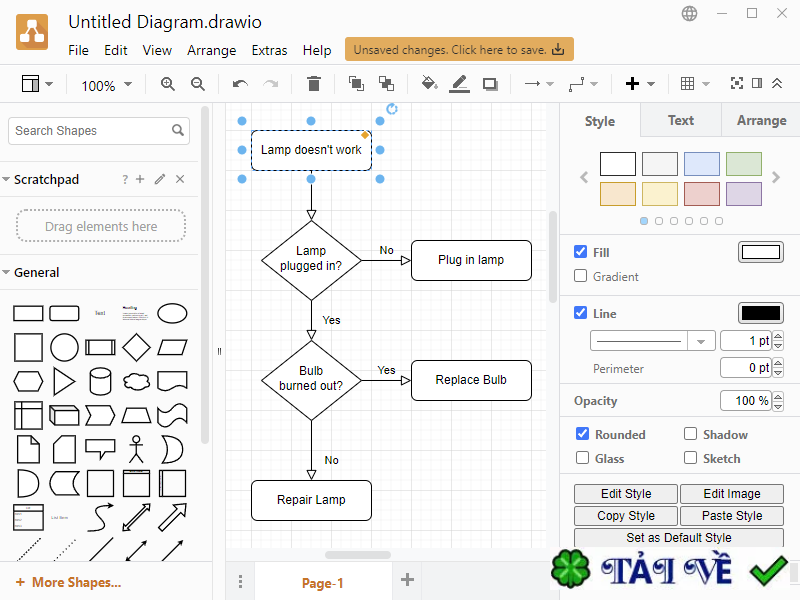Select the Zoom In tool
Image resolution: width=800 pixels, height=600 pixels.
[x=168, y=84]
